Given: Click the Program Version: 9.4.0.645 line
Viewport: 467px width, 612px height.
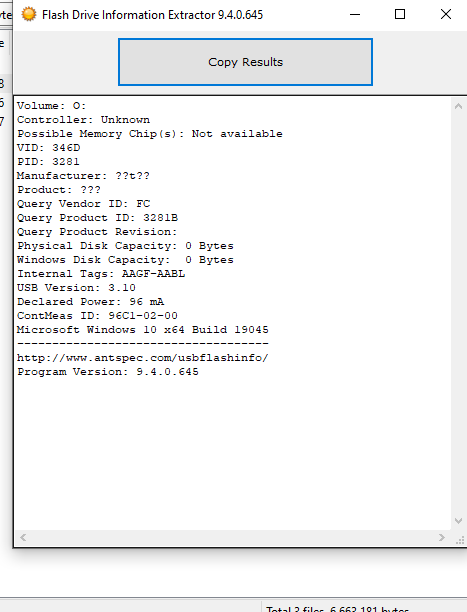Looking at the screenshot, I should click(x=108, y=372).
